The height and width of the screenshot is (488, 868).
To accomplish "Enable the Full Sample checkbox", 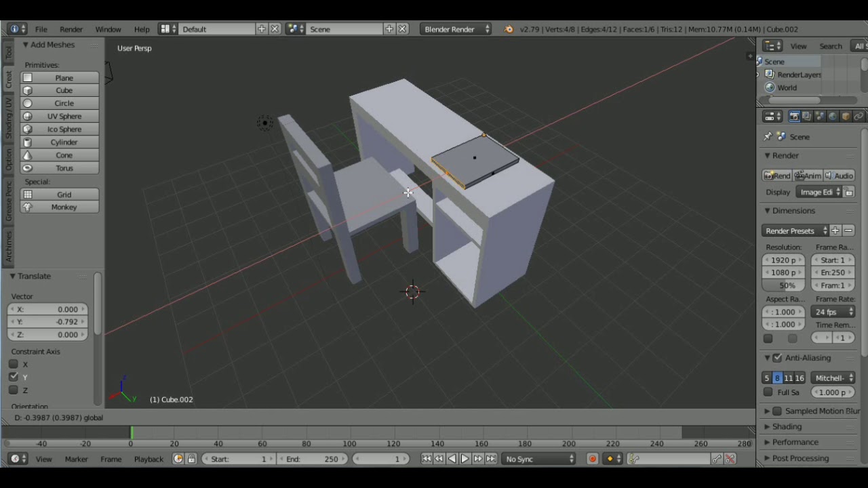I will pos(768,392).
